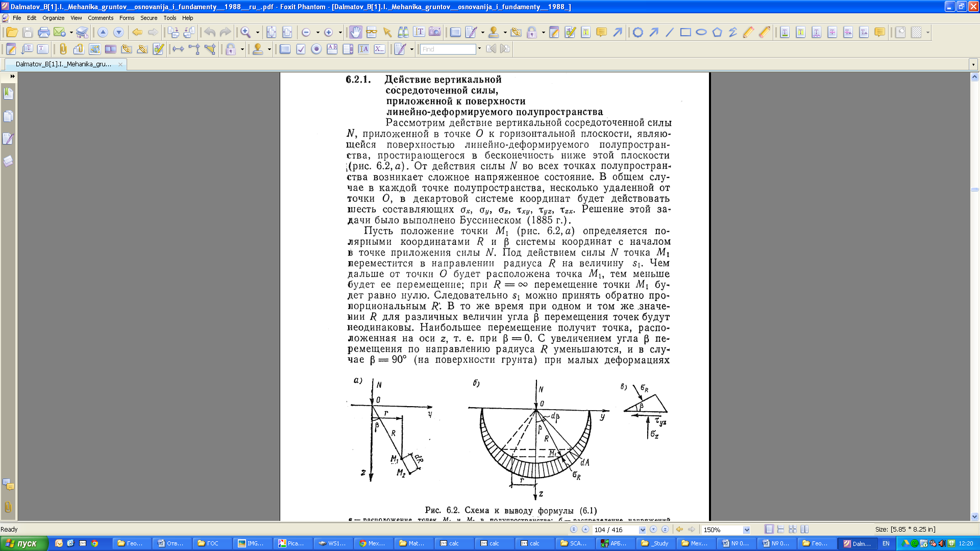This screenshot has width=980, height=551.
Task: Click the paperclip attach file icon
Action: click(x=63, y=49)
